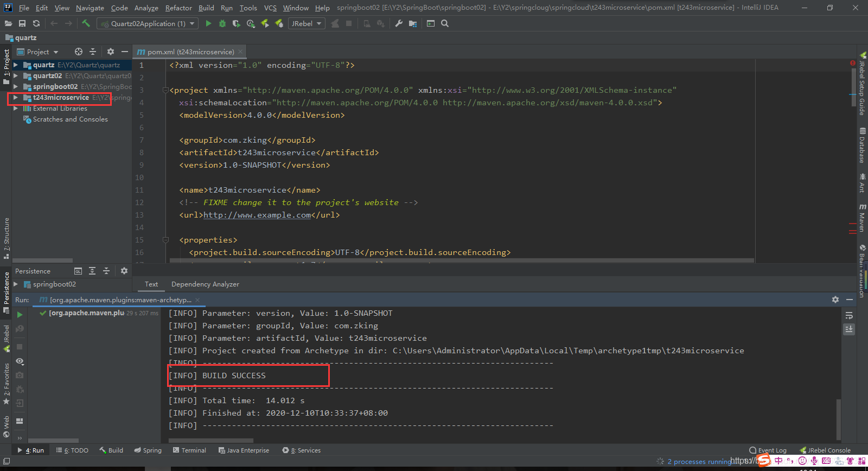Open Project Structure toolbar icon
The width and height of the screenshot is (868, 471).
click(413, 23)
